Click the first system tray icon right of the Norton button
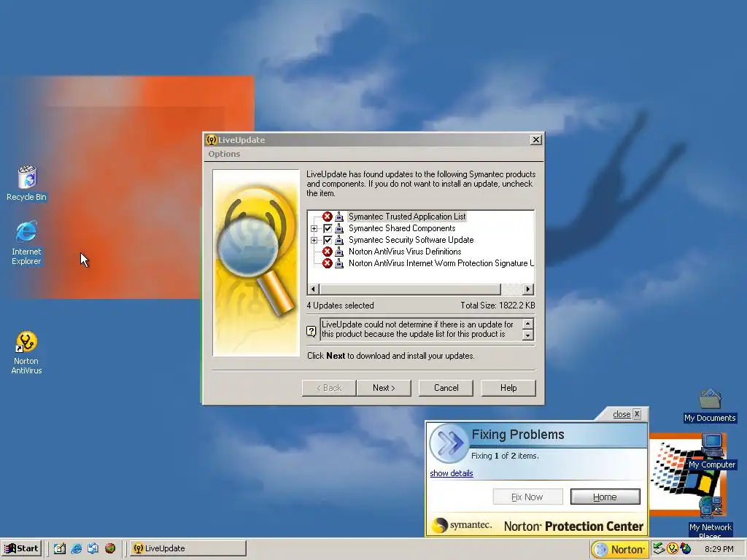The height and width of the screenshot is (560, 747). [659, 548]
